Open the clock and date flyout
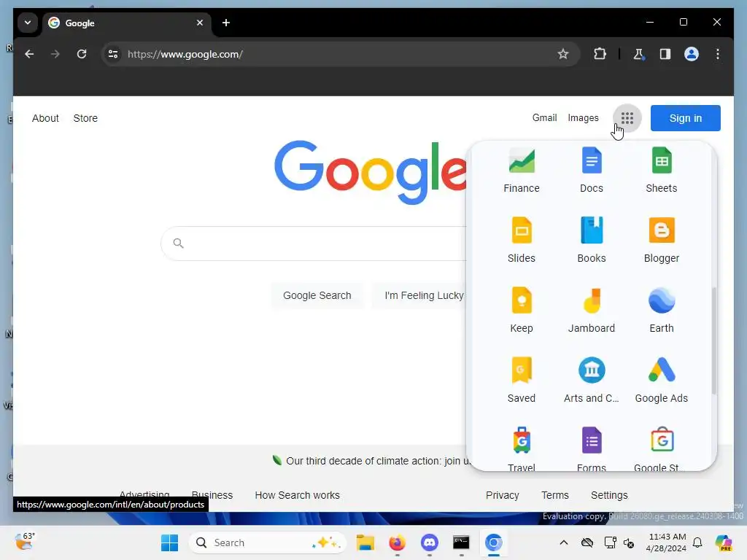The height and width of the screenshot is (560, 747). pyautogui.click(x=667, y=542)
